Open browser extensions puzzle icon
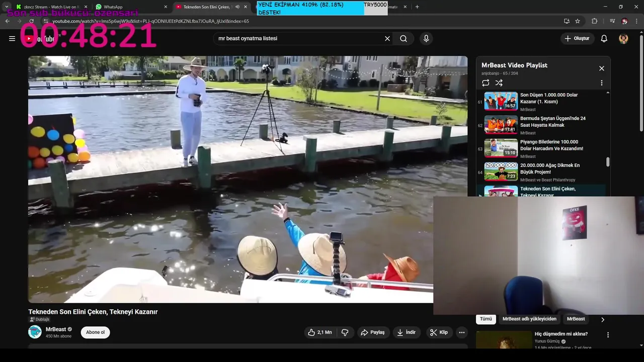Screen dimensions: 644x362 coord(595,21)
